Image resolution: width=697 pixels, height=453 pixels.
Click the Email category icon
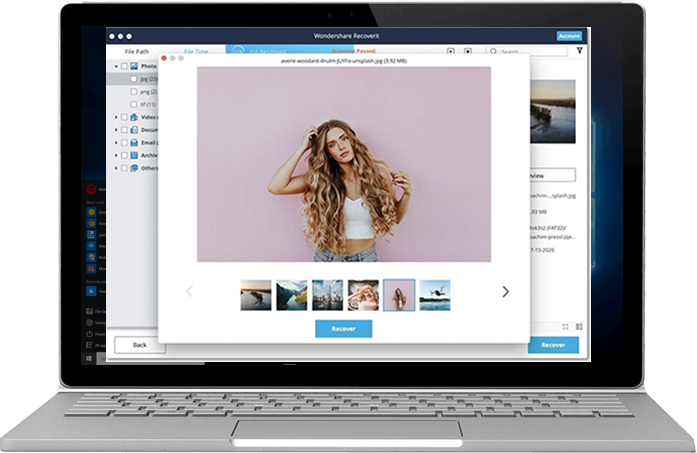134,143
